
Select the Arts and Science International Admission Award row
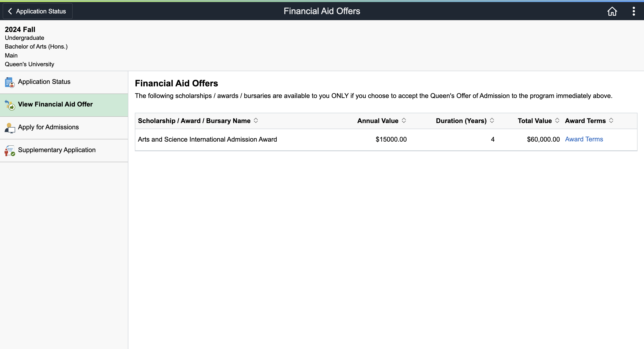coord(207,139)
